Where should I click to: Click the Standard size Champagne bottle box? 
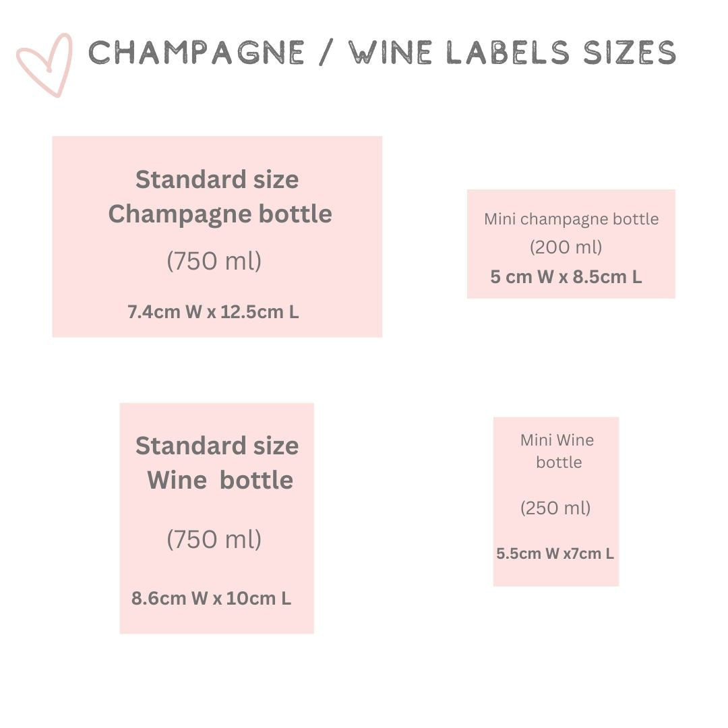click(x=217, y=237)
